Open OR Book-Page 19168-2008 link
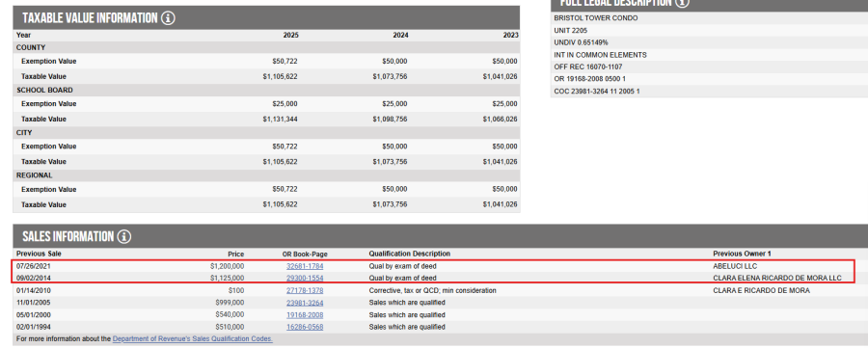This screenshot has width=868, height=348. pyautogui.click(x=305, y=315)
